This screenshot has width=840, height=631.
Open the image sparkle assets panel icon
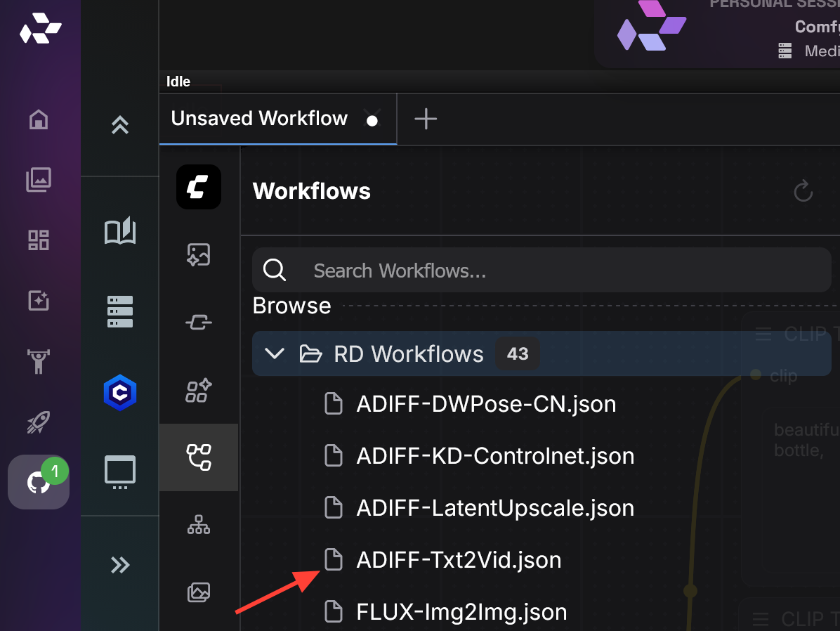click(199, 254)
